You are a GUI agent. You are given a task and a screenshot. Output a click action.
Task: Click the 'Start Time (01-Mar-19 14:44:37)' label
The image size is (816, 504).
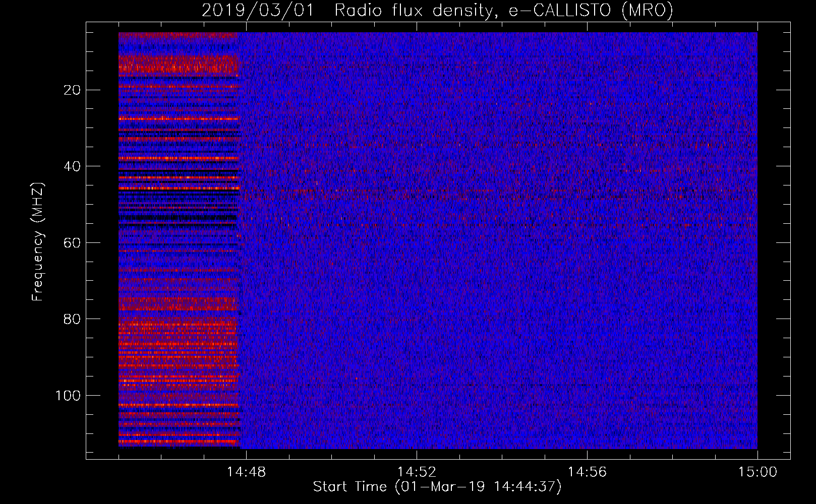(437, 487)
